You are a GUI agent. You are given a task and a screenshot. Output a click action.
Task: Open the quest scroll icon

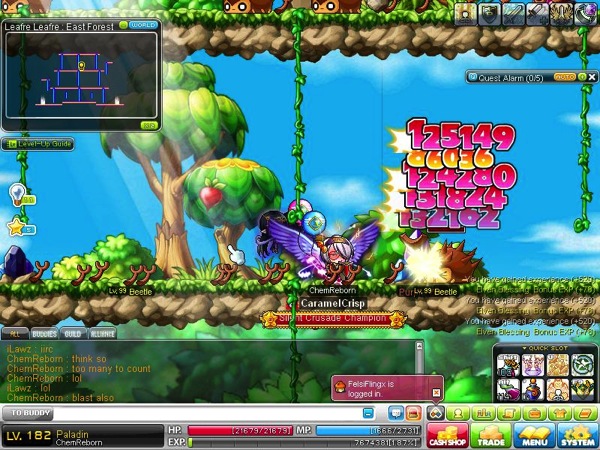509,413
